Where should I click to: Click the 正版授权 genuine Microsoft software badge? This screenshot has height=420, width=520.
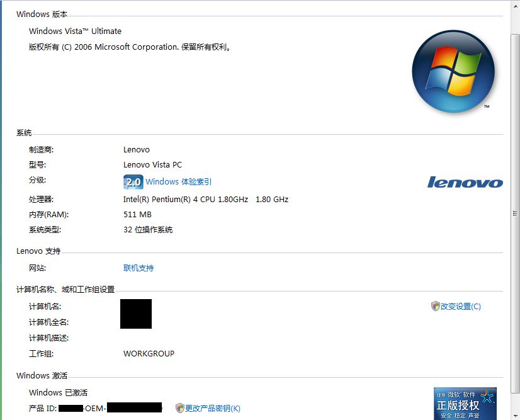point(465,404)
